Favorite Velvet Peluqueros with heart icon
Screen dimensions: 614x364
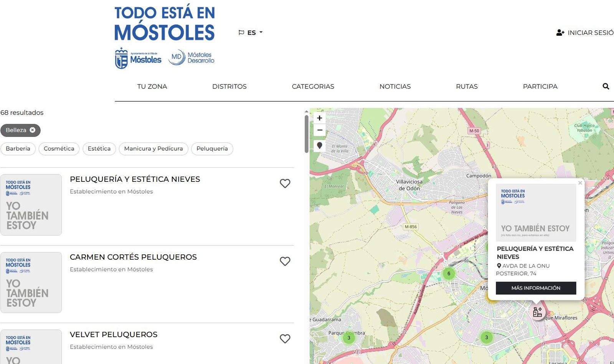coord(285,339)
